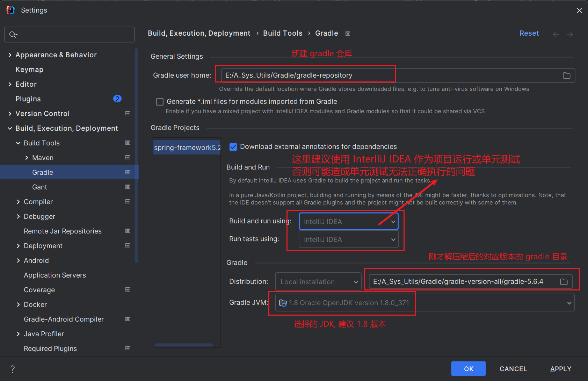The image size is (588, 381).
Task: Expand the Debugger node
Action: pos(18,216)
